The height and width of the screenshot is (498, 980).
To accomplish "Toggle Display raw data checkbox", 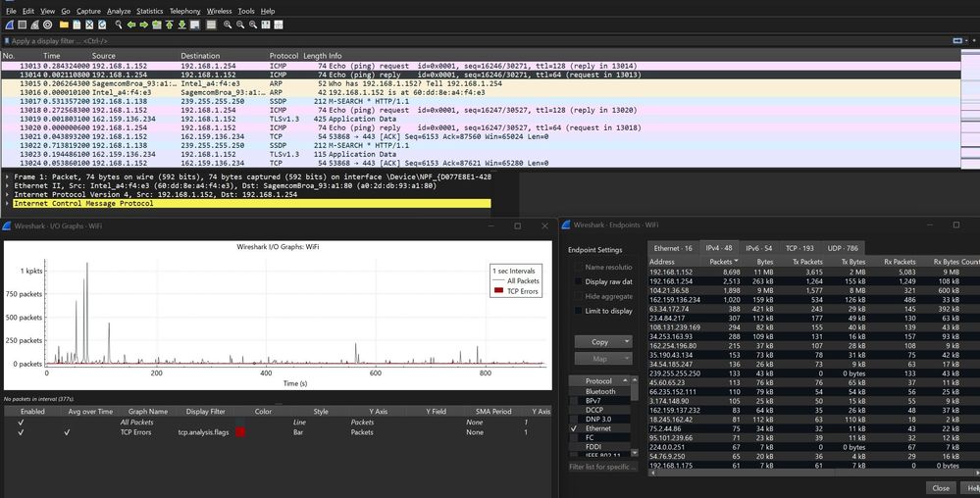I will 578,281.
